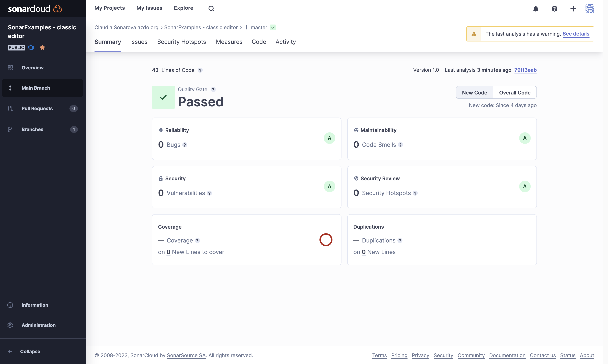609x364 pixels.
Task: Click the star favorite icon on project
Action: [x=42, y=47]
